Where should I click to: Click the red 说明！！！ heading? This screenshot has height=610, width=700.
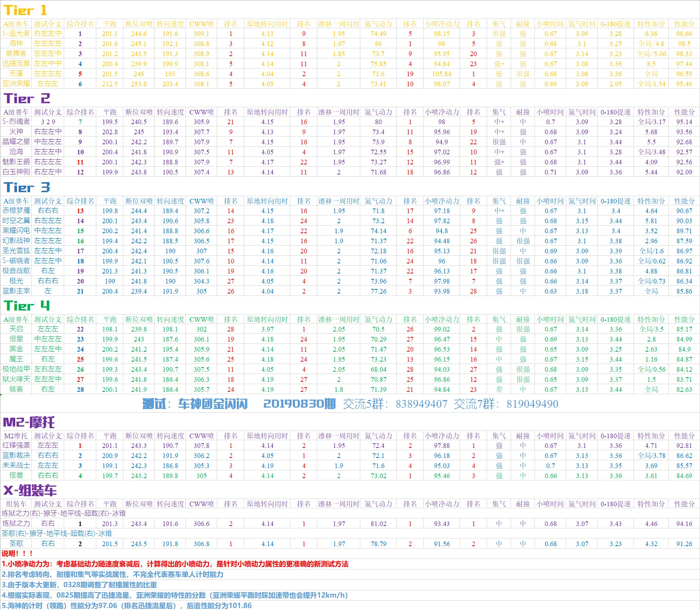[17, 554]
